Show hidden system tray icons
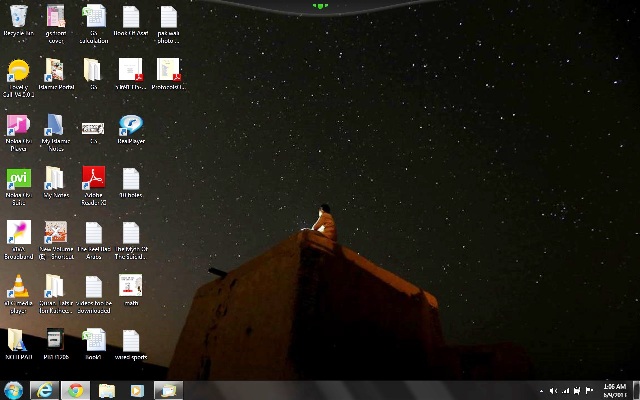The width and height of the screenshot is (640, 400). [542, 390]
